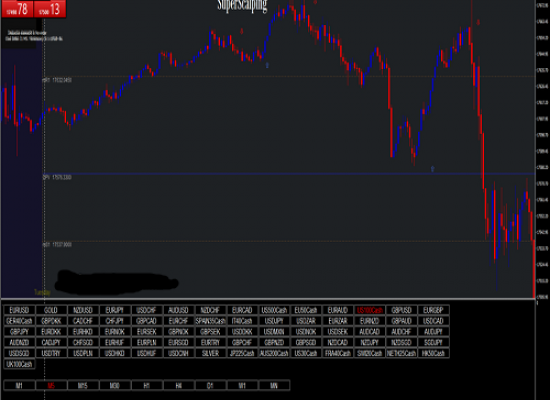This screenshot has width=550, height=400.
Task: Select the blue up-arrow signal below the pivot line
Action: (x=432, y=169)
